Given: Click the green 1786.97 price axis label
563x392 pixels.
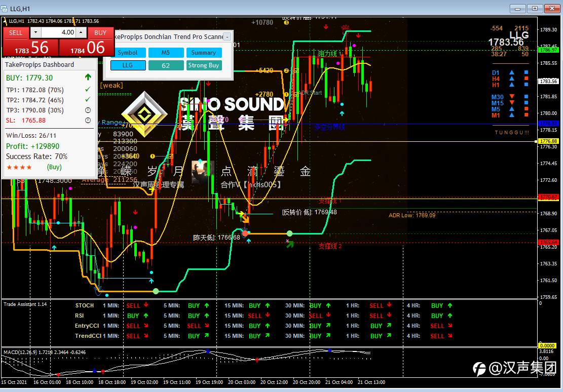Looking at the screenshot, I should point(548,50).
